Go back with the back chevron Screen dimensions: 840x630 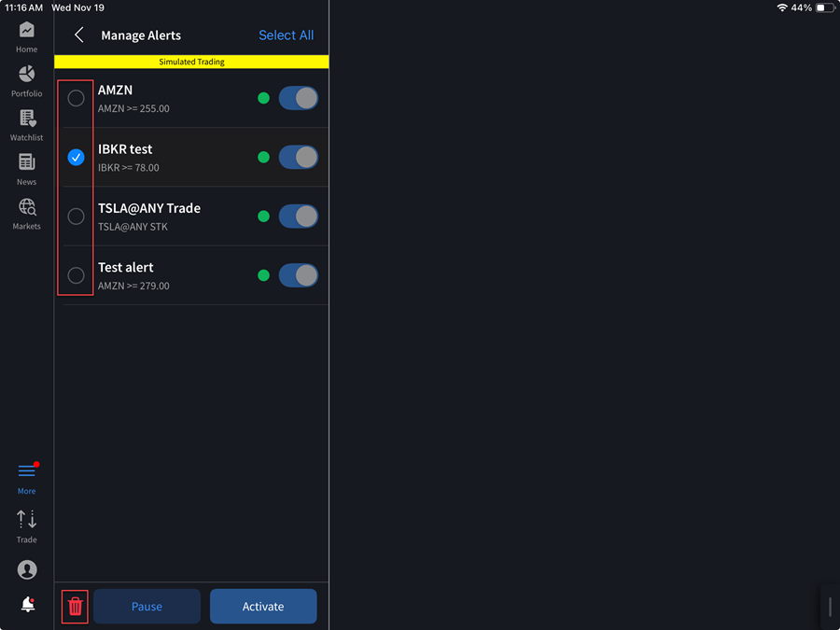pyautogui.click(x=78, y=35)
